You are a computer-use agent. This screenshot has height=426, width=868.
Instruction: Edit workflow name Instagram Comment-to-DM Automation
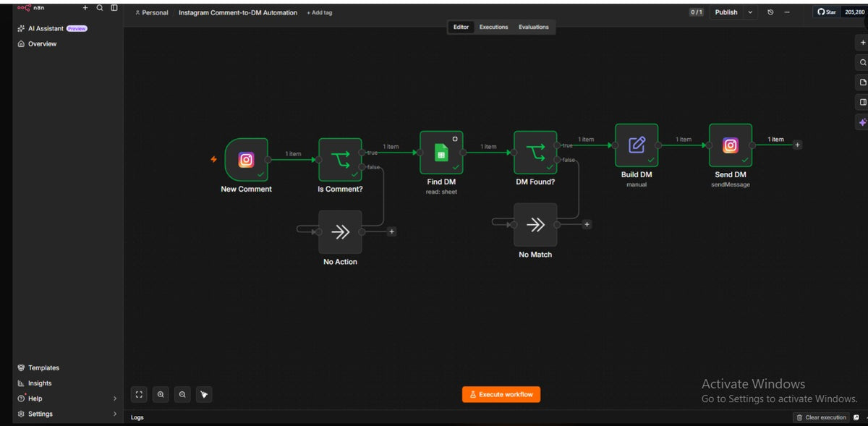point(238,13)
